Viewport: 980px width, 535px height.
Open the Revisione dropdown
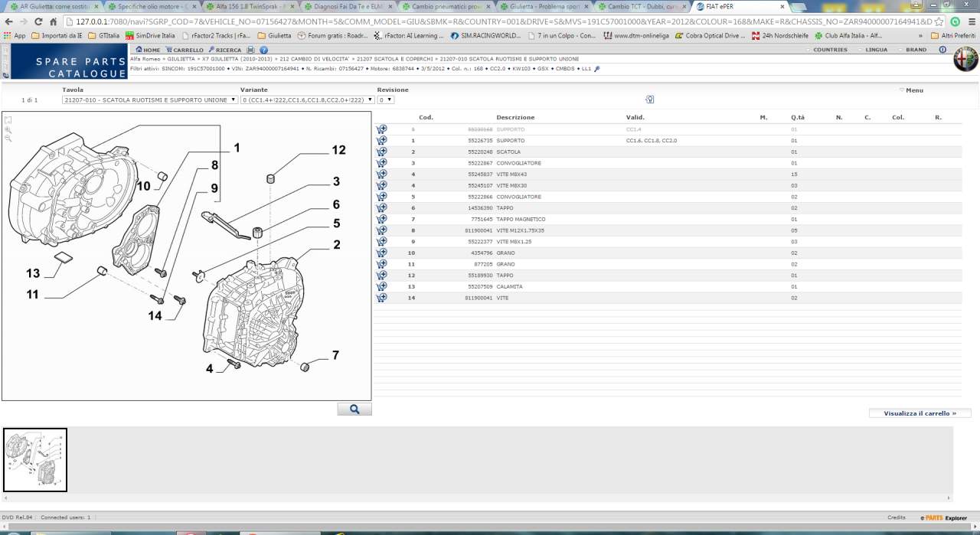386,99
